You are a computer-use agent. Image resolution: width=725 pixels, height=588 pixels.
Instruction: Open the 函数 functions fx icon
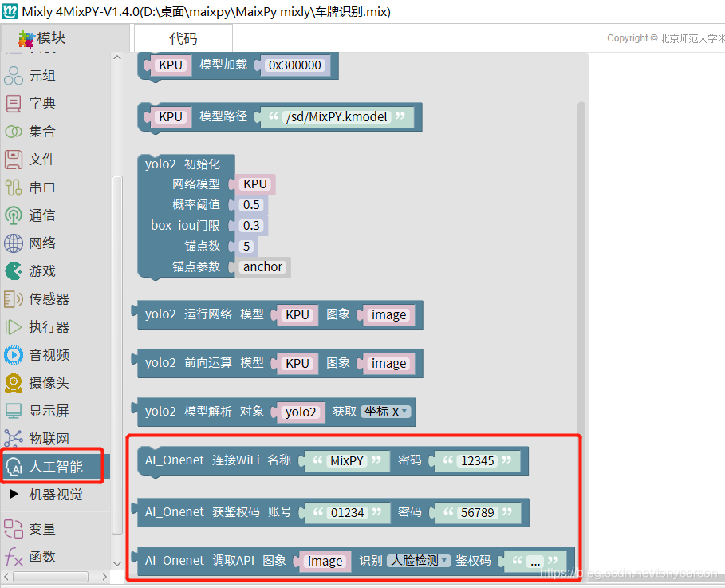pyautogui.click(x=14, y=557)
